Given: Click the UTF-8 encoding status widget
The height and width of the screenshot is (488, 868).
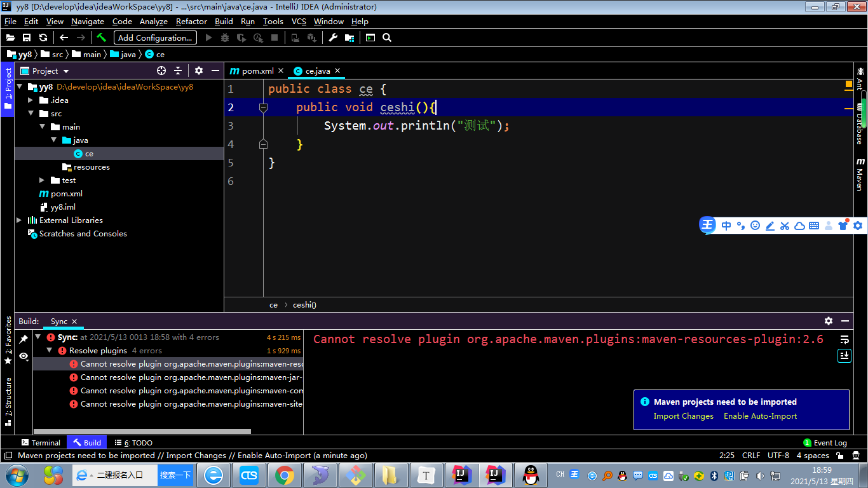Looking at the screenshot, I should [x=778, y=456].
